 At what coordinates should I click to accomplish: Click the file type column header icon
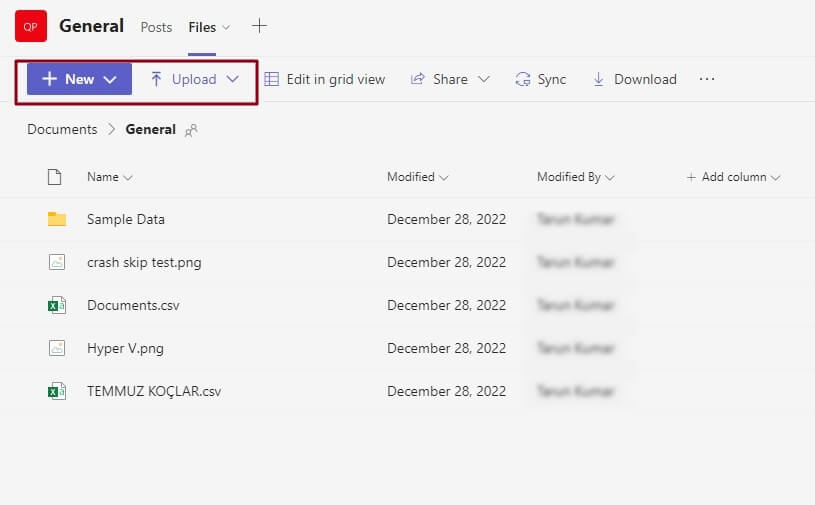(56, 177)
